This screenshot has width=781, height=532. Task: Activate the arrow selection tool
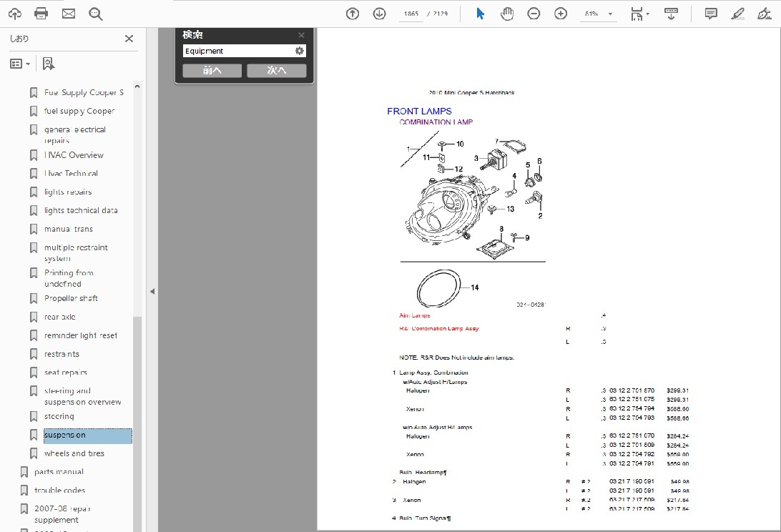coord(480,14)
